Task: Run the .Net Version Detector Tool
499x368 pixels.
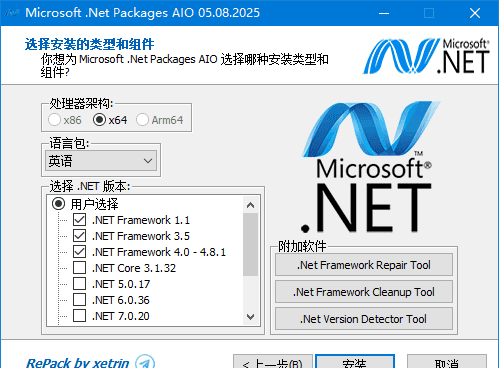Action: (364, 319)
